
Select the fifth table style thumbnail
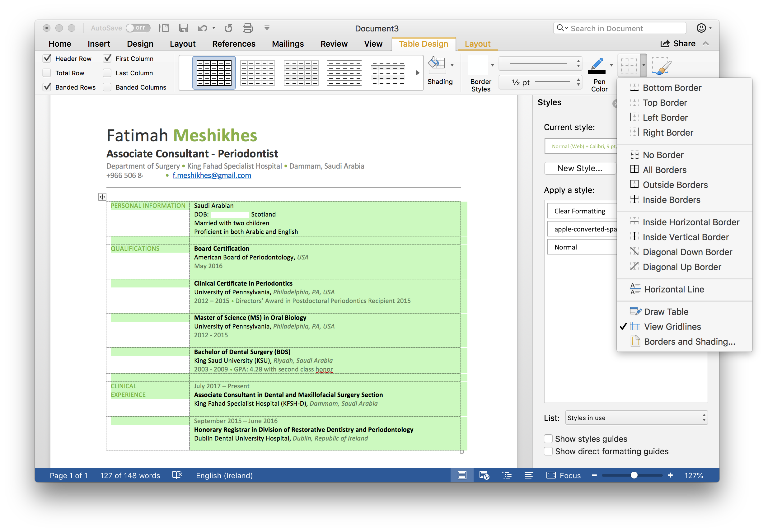(x=388, y=73)
